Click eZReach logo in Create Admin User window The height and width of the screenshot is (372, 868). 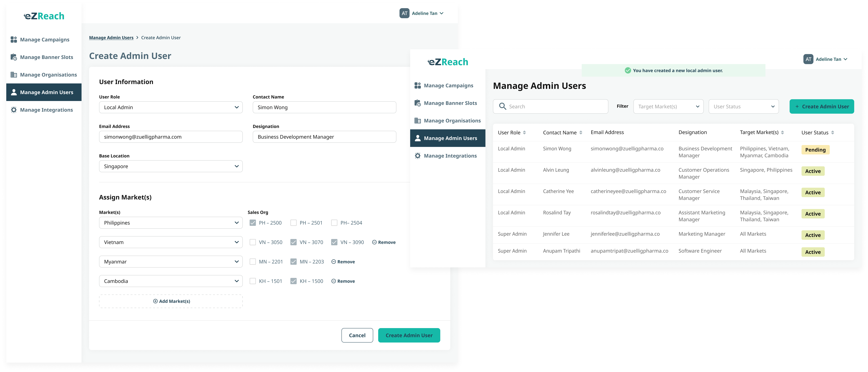44,16
